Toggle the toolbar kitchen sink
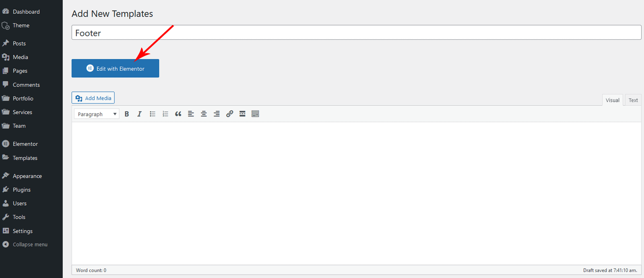This screenshot has width=644, height=278. pos(255,114)
